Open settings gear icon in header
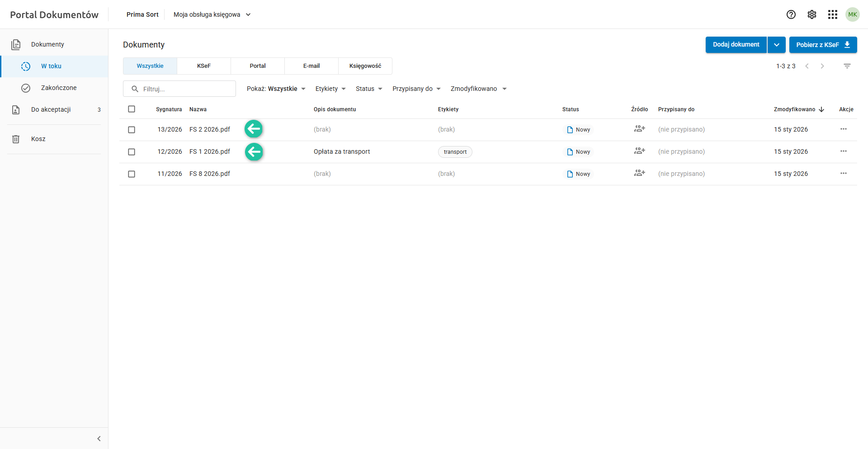 (811, 14)
